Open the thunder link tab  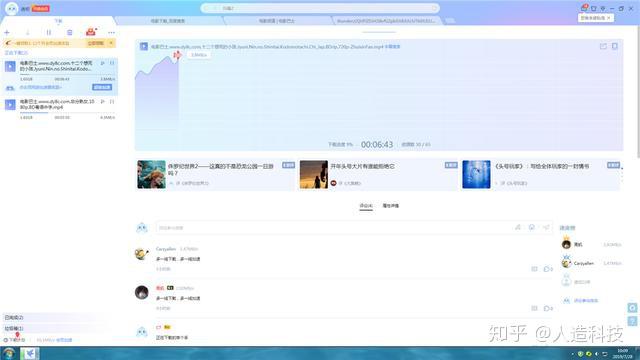point(386,21)
